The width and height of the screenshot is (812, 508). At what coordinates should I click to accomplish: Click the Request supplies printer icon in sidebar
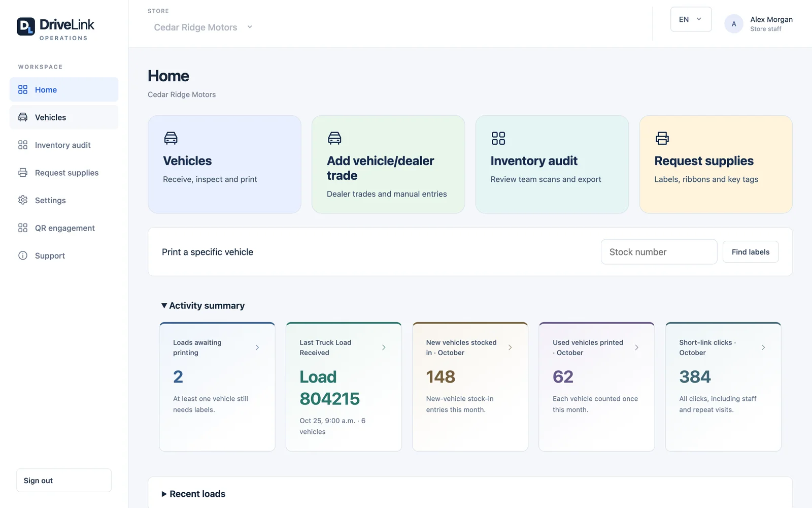23,173
